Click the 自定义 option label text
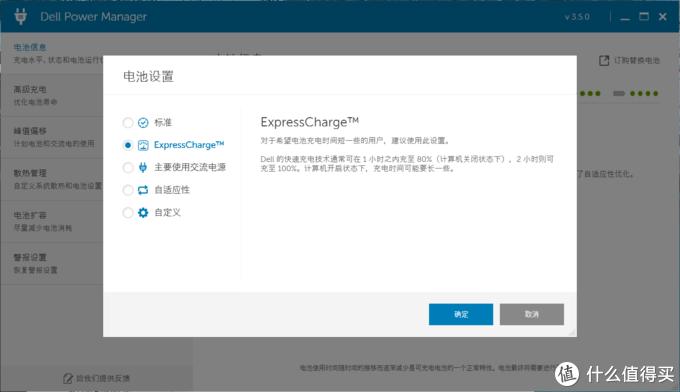The height and width of the screenshot is (392, 680). click(167, 212)
